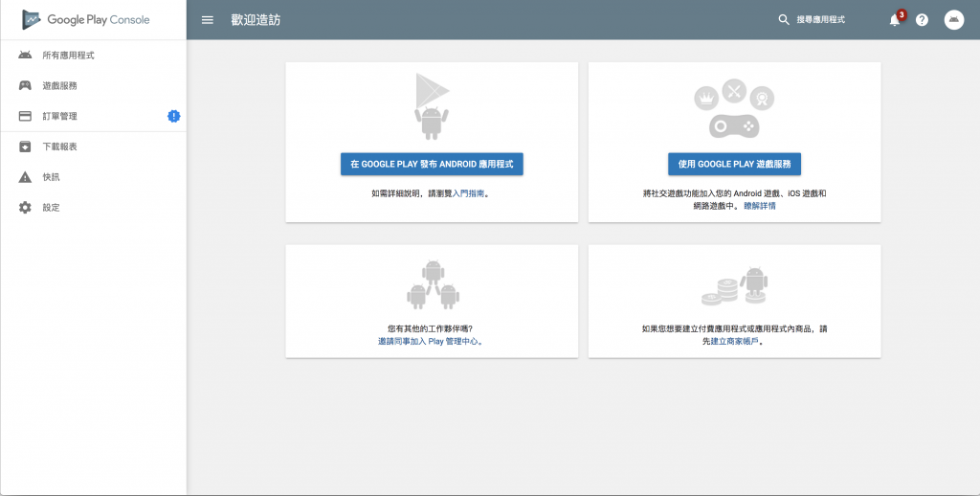The height and width of the screenshot is (496, 980).
Task: Select 下載報表 in the sidebar
Action: (x=93, y=147)
